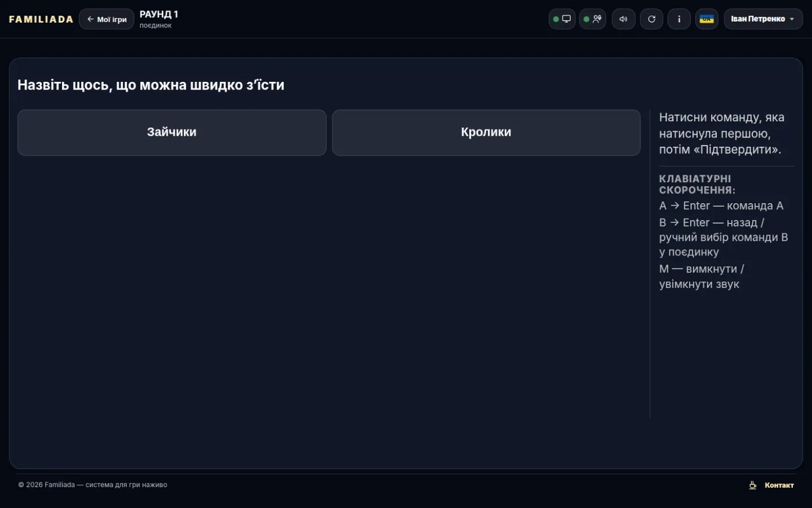Select team Кролики
This screenshot has height=508, width=812.
(486, 132)
